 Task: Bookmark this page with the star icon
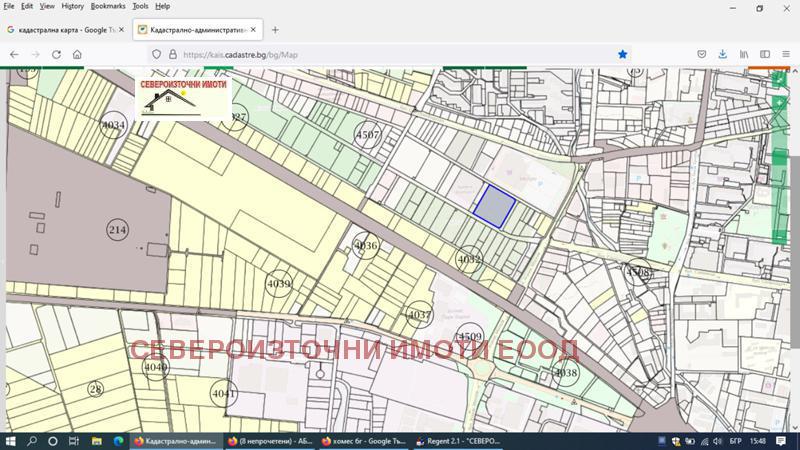point(622,54)
